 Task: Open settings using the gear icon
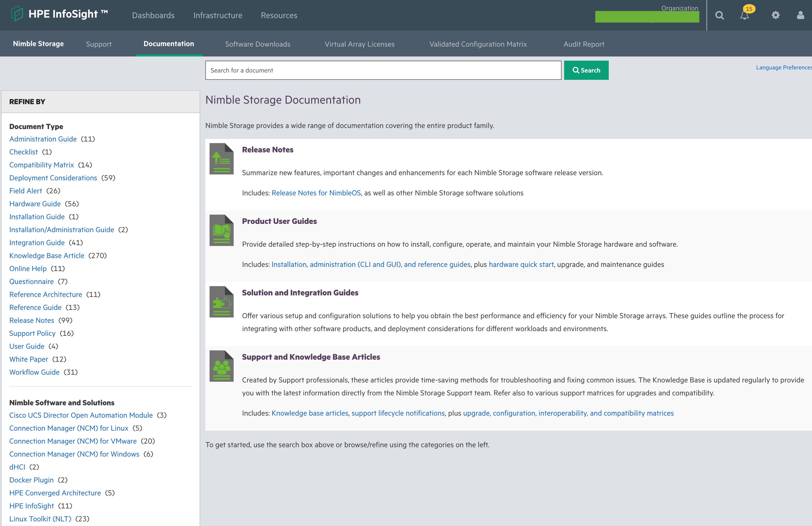pos(775,15)
